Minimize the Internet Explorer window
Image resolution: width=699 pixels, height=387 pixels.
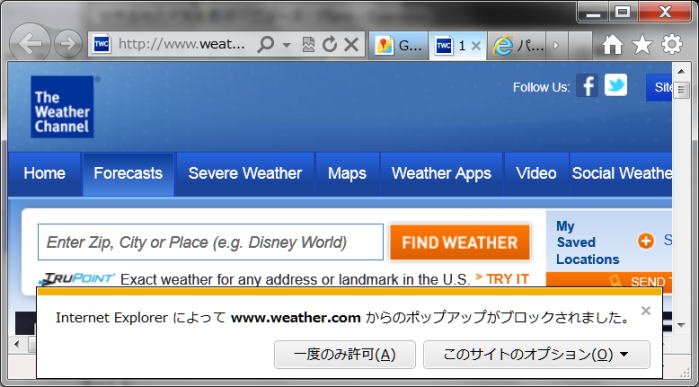[x=593, y=12]
